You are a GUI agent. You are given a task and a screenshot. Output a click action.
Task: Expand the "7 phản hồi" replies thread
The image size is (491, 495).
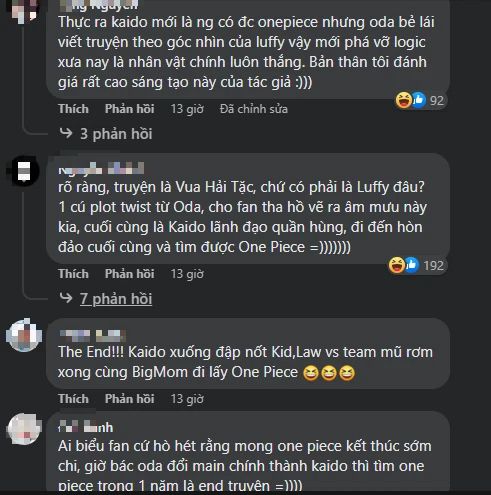coord(116,299)
